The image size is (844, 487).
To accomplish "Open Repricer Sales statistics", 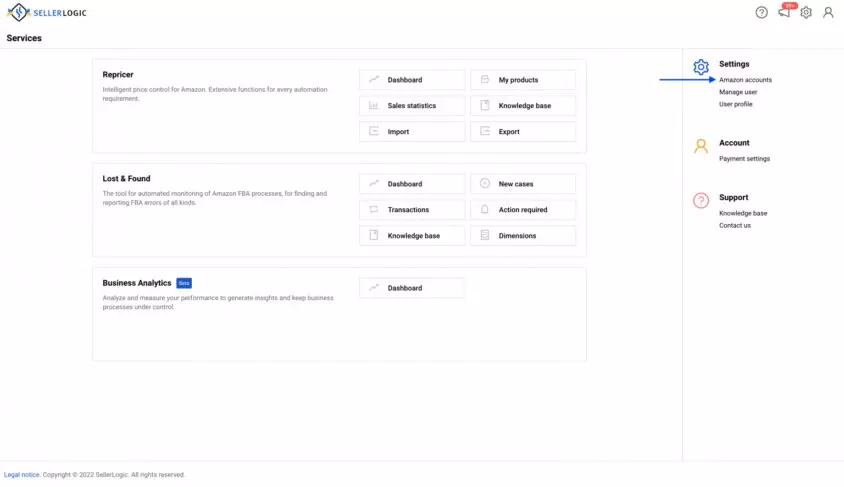I will click(x=412, y=105).
